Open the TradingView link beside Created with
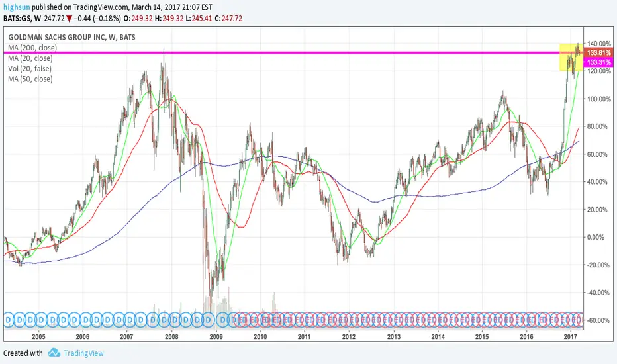 click(83, 353)
